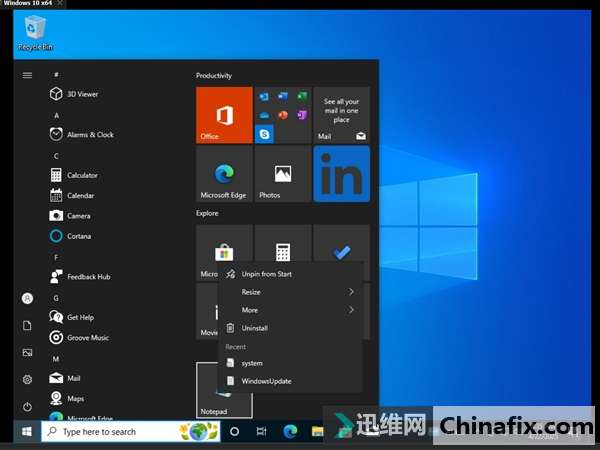The width and height of the screenshot is (600, 450).
Task: Open the Skype tile
Action: pos(264,134)
